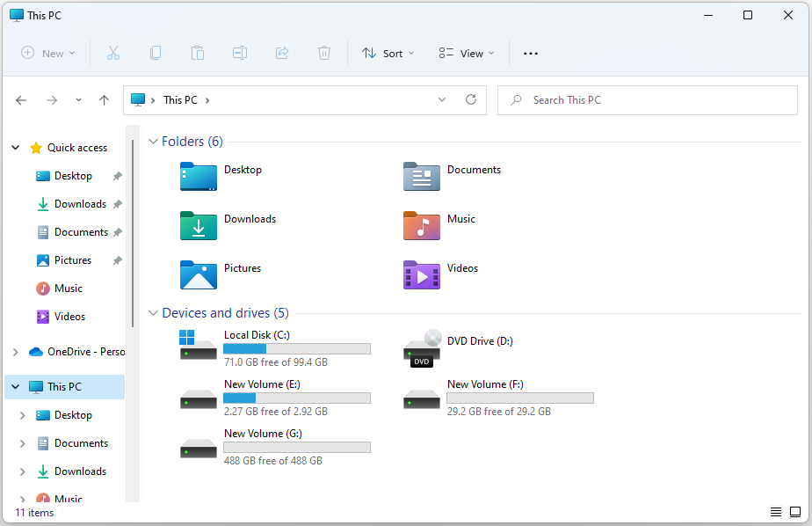The height and width of the screenshot is (526, 812).
Task: Click the New button
Action: (x=47, y=53)
